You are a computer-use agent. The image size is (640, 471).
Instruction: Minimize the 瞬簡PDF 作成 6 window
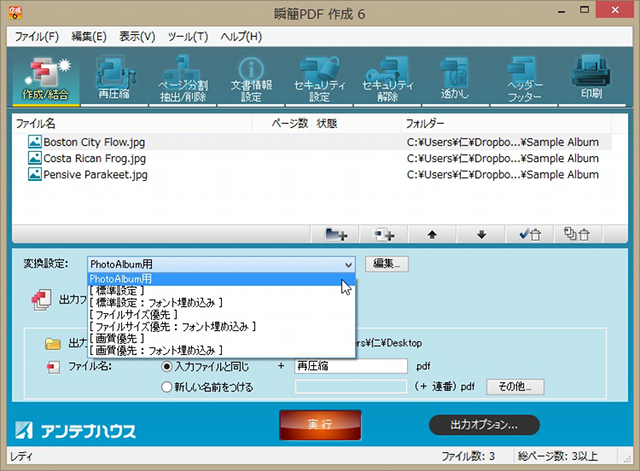click(x=562, y=11)
